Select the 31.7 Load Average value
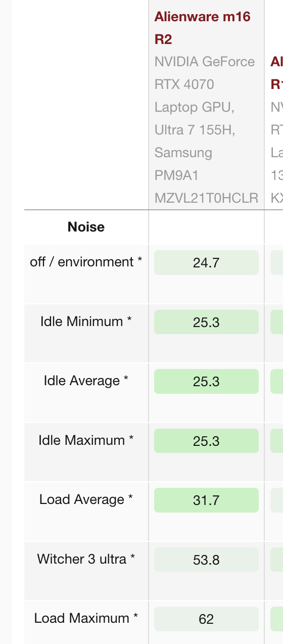Image resolution: width=283 pixels, height=644 pixels. tap(206, 500)
